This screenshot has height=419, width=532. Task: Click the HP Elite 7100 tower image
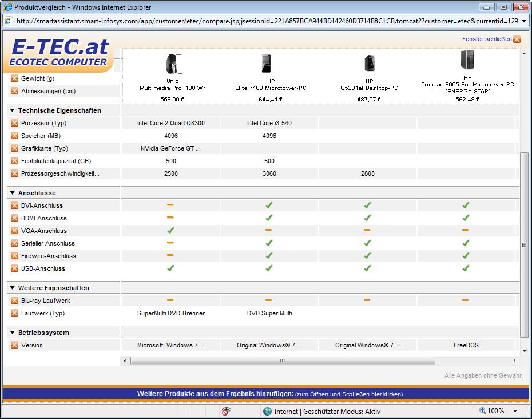point(267,64)
